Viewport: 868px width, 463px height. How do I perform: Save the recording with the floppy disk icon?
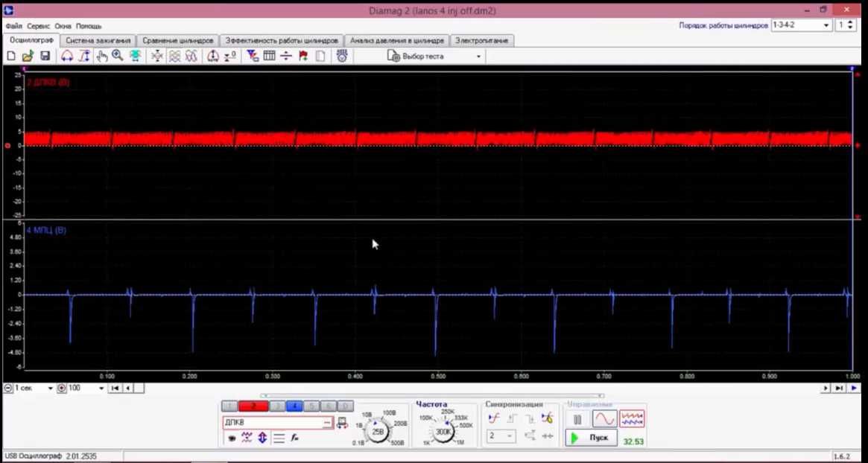(x=45, y=56)
